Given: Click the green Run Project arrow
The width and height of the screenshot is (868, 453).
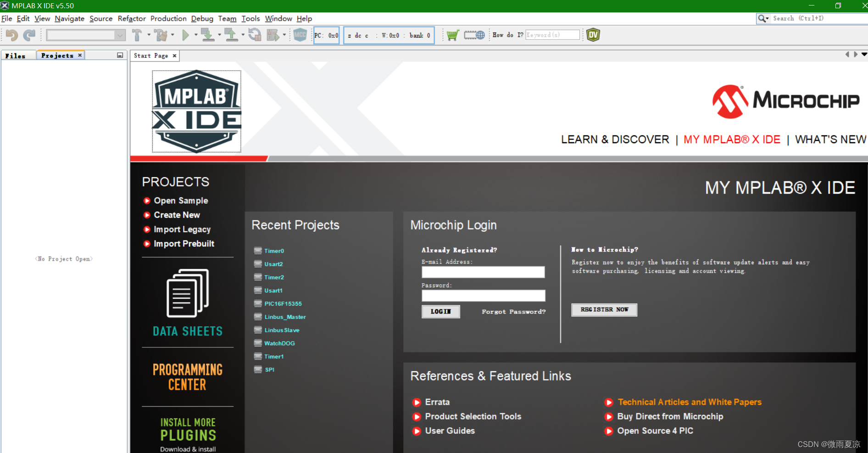Looking at the screenshot, I should (x=185, y=35).
